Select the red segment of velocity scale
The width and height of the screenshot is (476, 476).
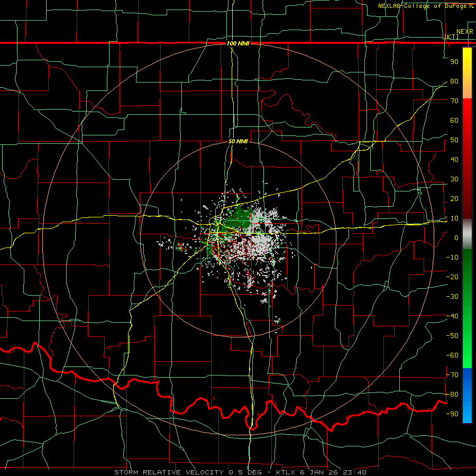[x=467, y=159]
